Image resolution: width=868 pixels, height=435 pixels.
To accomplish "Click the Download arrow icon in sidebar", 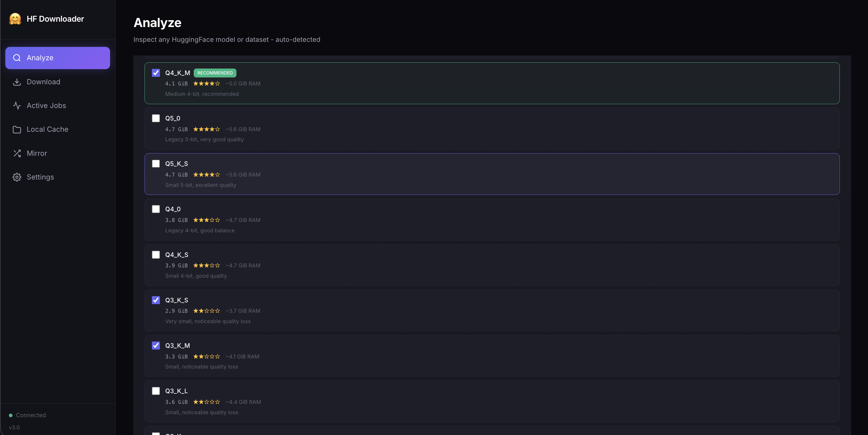I will pyautogui.click(x=17, y=82).
